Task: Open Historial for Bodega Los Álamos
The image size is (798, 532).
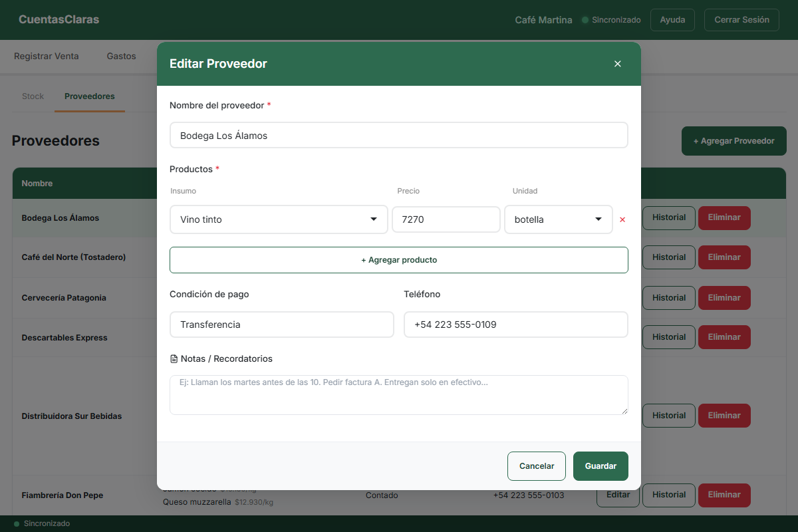Action: 669,217
